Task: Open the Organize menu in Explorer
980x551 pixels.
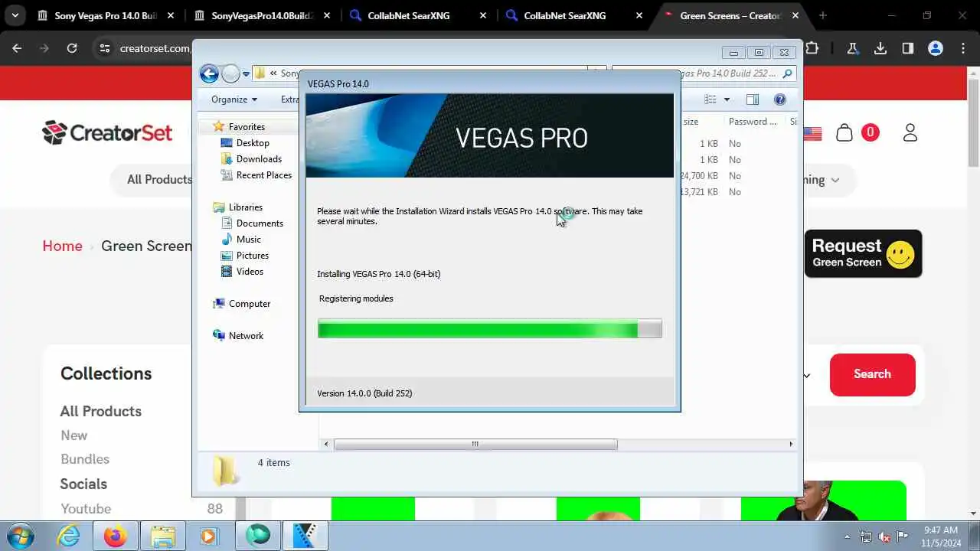Action: [x=234, y=99]
